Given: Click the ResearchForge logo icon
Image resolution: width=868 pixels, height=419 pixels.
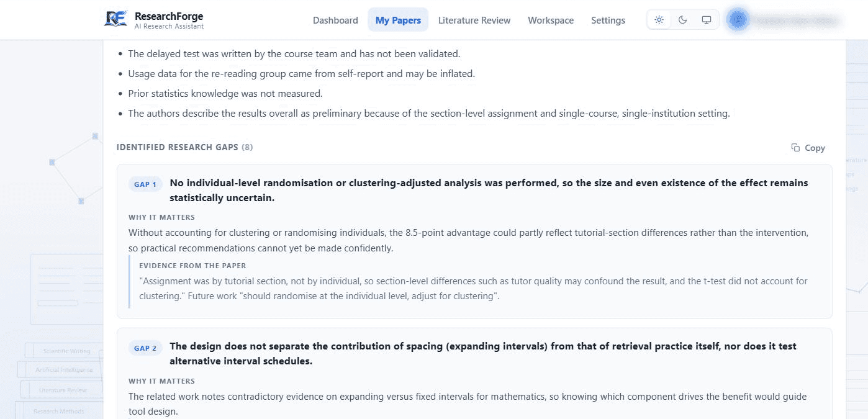Looking at the screenshot, I should click(116, 19).
